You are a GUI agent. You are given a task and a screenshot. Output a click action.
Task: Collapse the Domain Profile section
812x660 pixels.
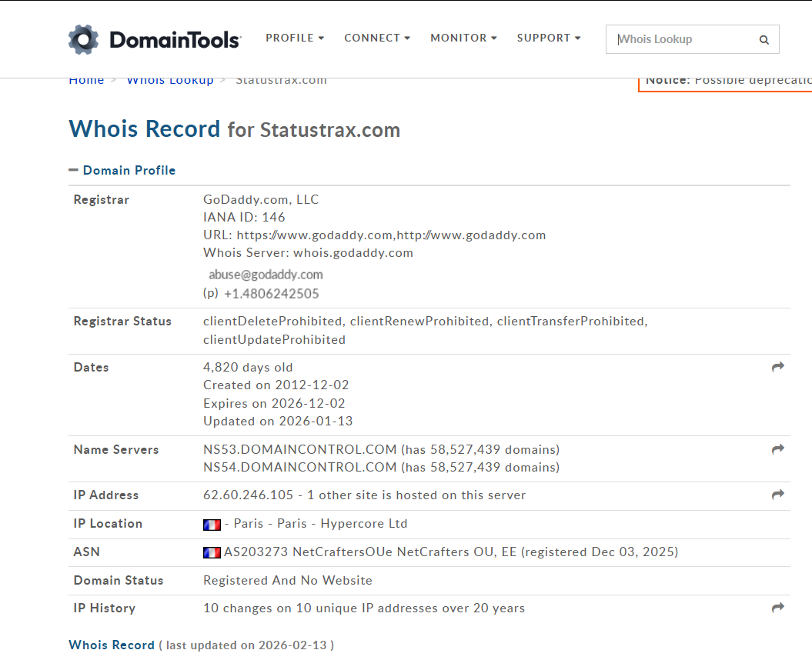click(122, 170)
